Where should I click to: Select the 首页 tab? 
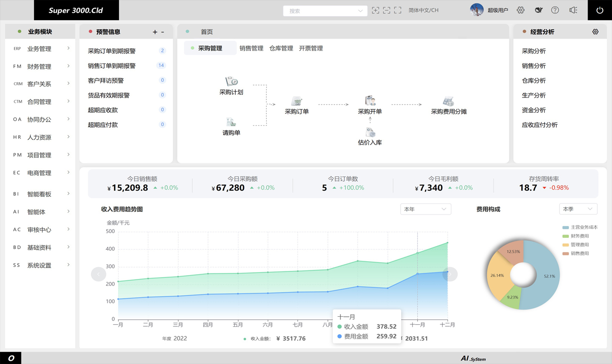coord(207,32)
